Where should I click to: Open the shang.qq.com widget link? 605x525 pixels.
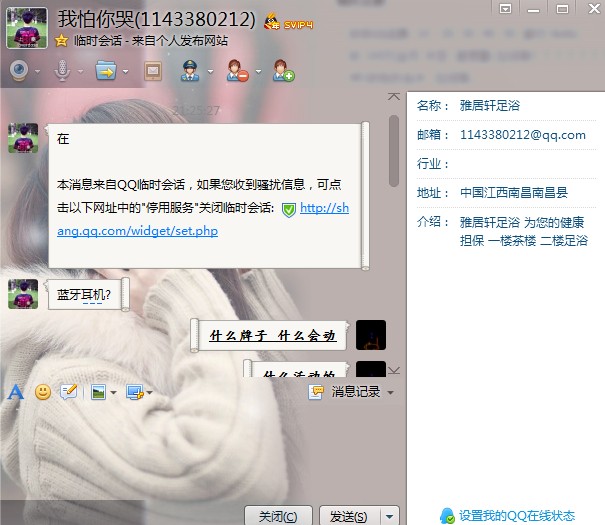pos(137,231)
